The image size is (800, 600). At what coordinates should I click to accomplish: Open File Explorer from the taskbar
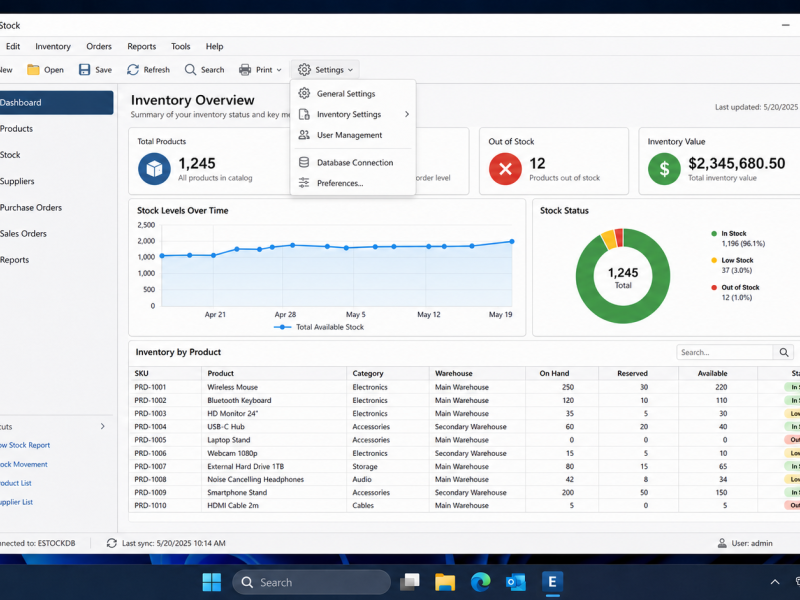coord(445,582)
